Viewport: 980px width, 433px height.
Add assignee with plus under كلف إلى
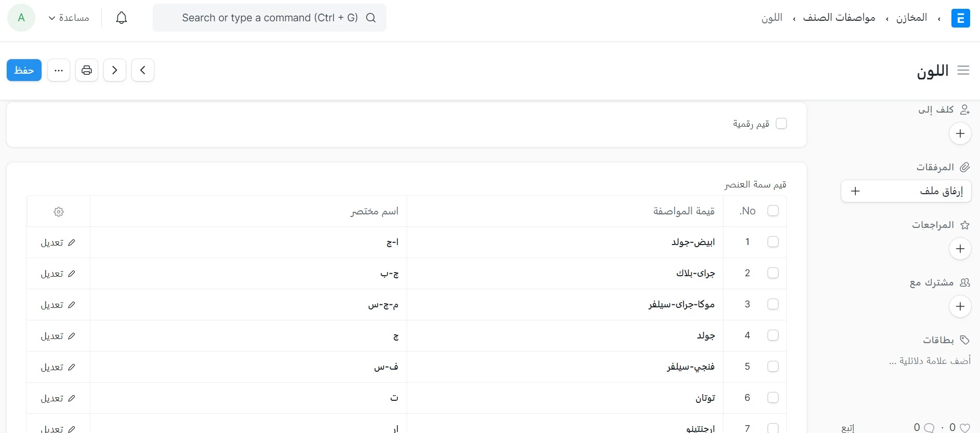coord(960,133)
